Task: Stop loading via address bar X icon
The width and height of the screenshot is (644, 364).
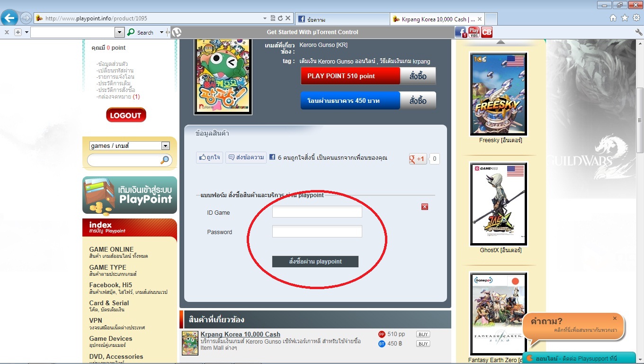Action: point(288,18)
